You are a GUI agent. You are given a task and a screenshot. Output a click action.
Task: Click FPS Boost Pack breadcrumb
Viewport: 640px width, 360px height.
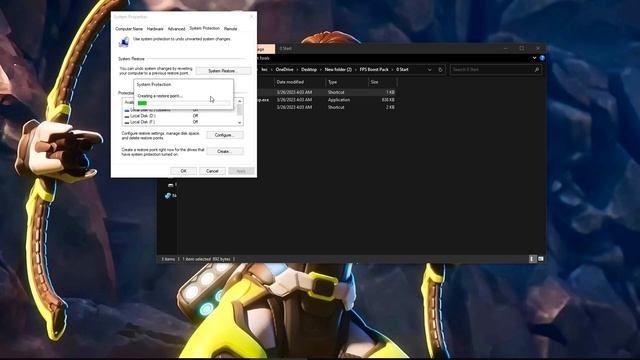374,70
